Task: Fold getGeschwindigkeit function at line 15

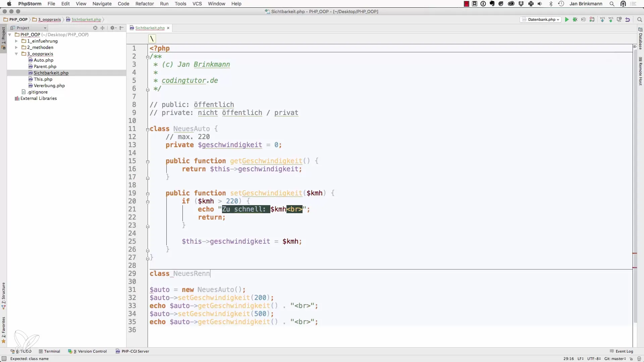Action: coord(148,162)
